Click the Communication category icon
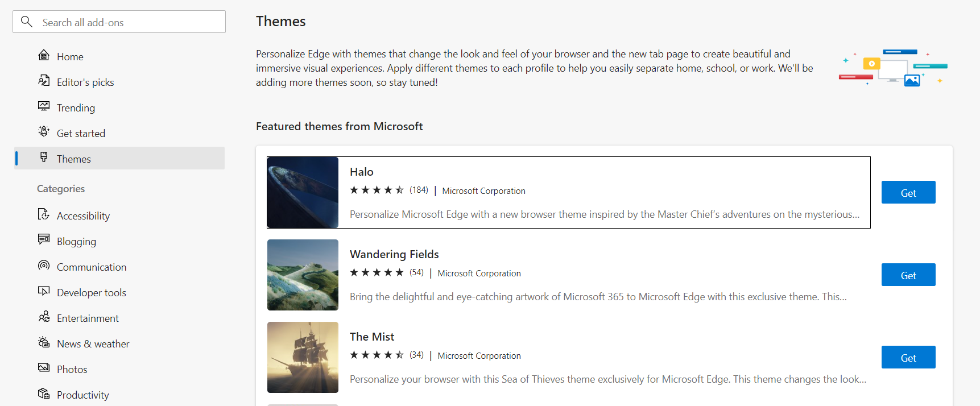Viewport: 980px width, 406px height. pyautogui.click(x=44, y=266)
